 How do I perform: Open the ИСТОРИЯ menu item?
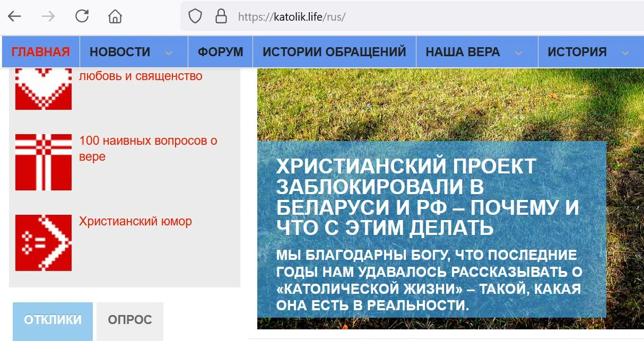pyautogui.click(x=577, y=52)
